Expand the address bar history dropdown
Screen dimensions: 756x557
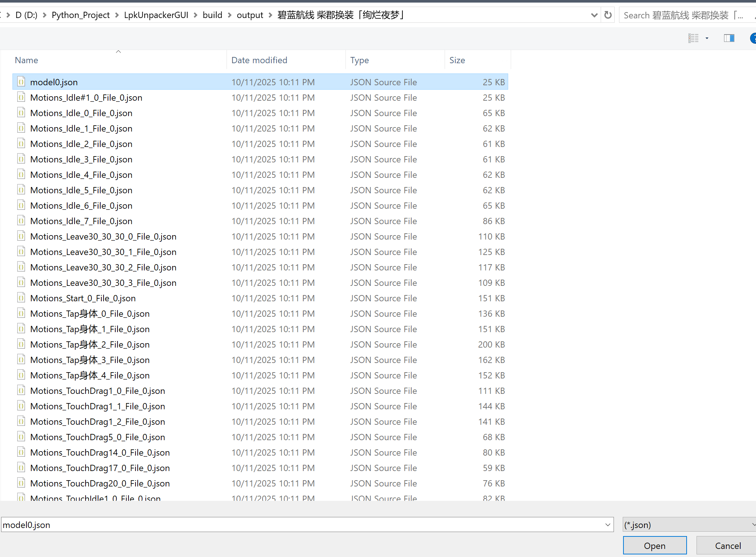tap(594, 15)
